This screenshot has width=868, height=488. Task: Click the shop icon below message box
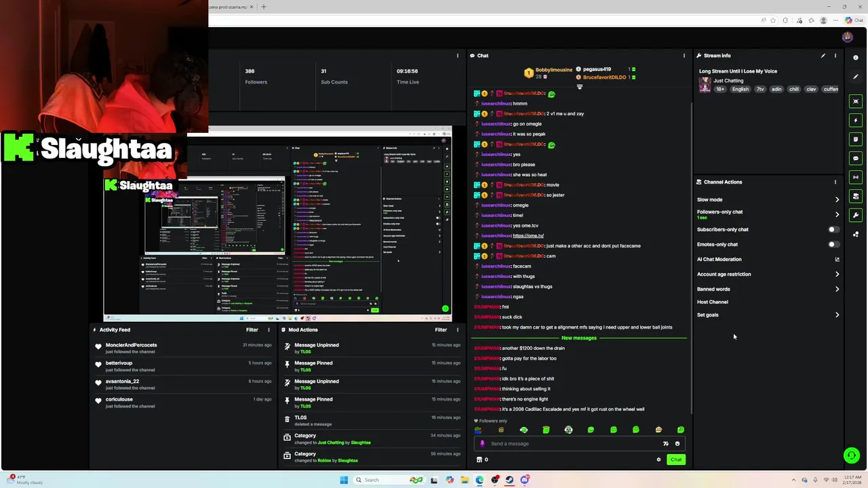[479, 460]
